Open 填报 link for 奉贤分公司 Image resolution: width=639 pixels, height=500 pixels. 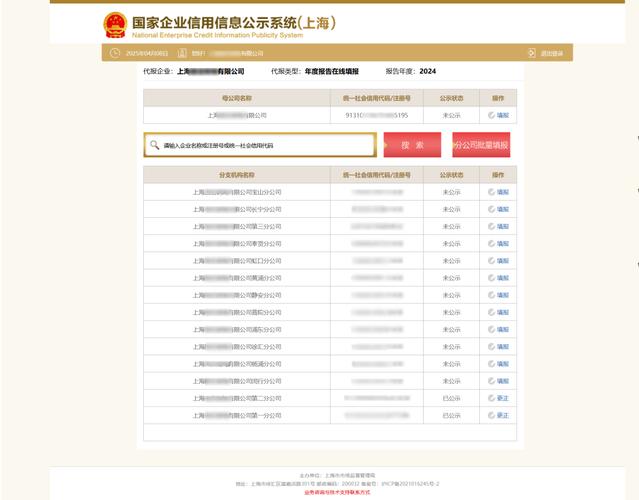[503, 244]
